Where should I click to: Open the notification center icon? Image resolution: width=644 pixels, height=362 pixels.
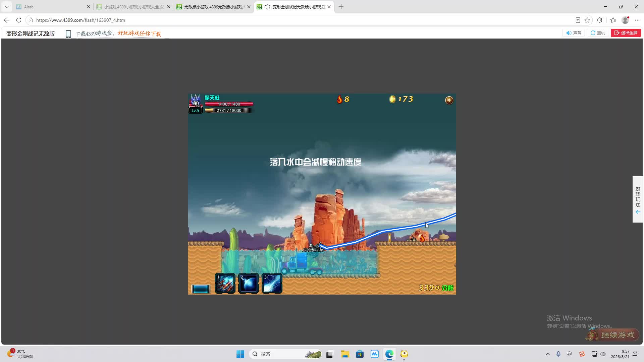click(x=635, y=354)
